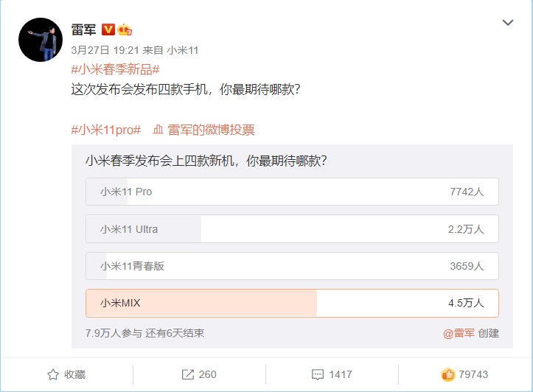Click the 雷军 username
Viewport: 533px width, 392px height.
pos(83,29)
